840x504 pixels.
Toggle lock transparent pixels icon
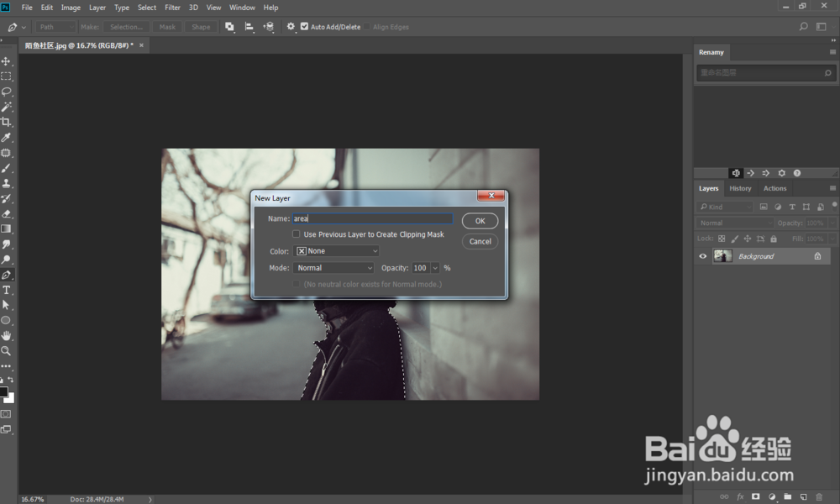(722, 239)
